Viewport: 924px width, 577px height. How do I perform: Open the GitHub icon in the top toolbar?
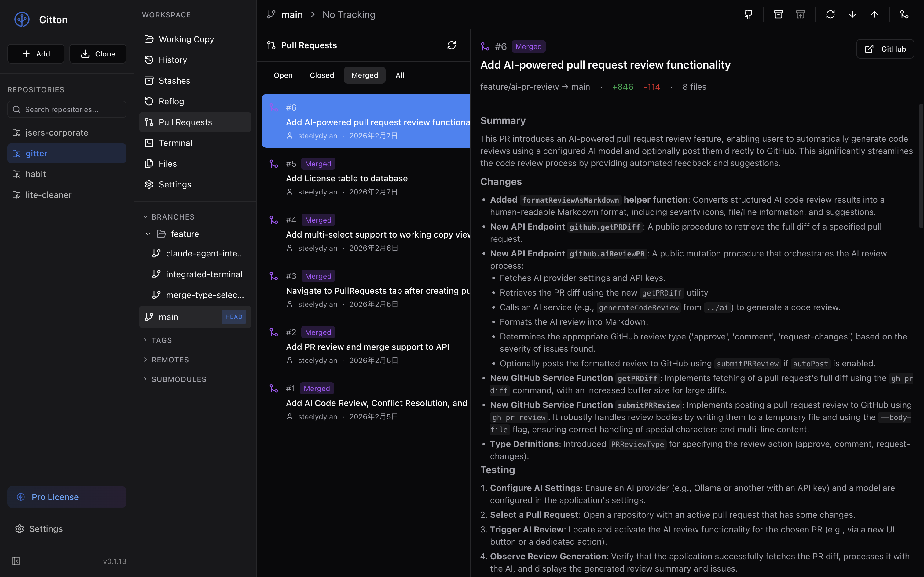pos(748,14)
